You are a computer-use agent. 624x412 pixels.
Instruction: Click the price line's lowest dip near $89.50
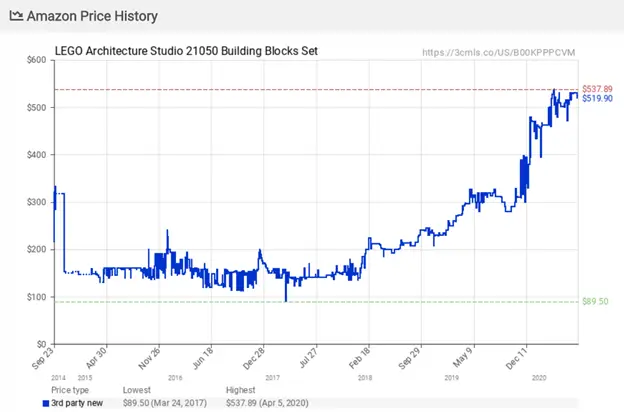pyautogui.click(x=286, y=301)
